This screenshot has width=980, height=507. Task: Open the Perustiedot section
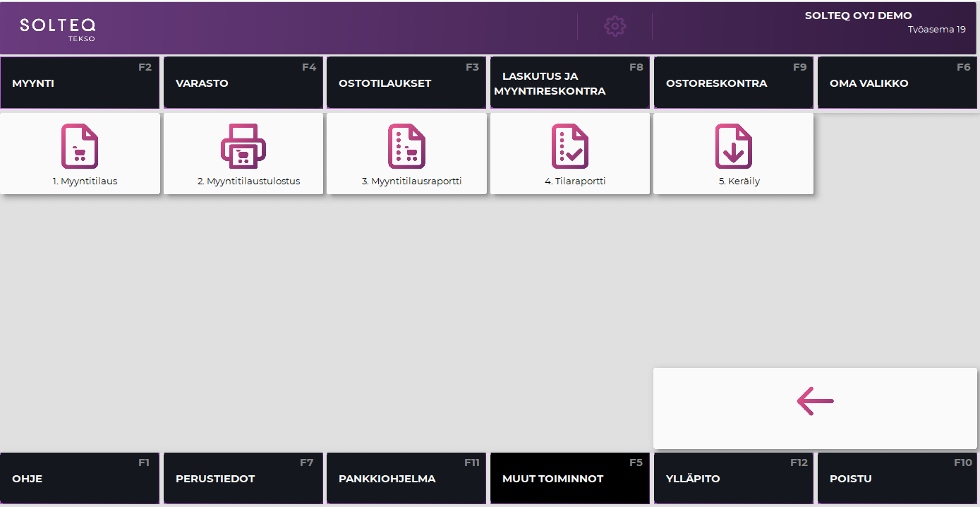(x=243, y=479)
